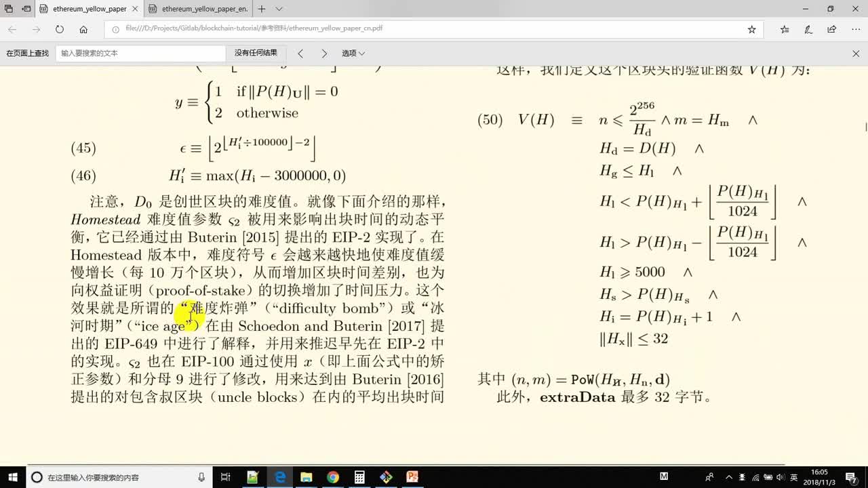
Task: Refresh the current page
Action: click(60, 30)
